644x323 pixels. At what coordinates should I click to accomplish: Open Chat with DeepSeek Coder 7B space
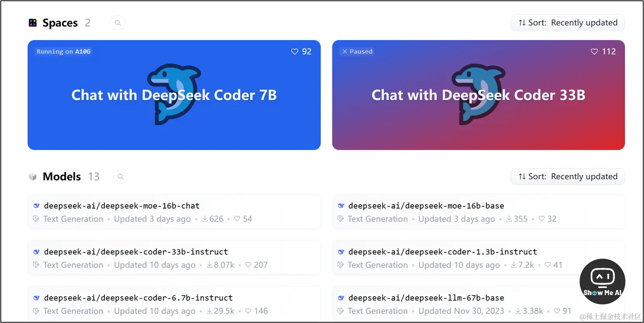click(174, 95)
